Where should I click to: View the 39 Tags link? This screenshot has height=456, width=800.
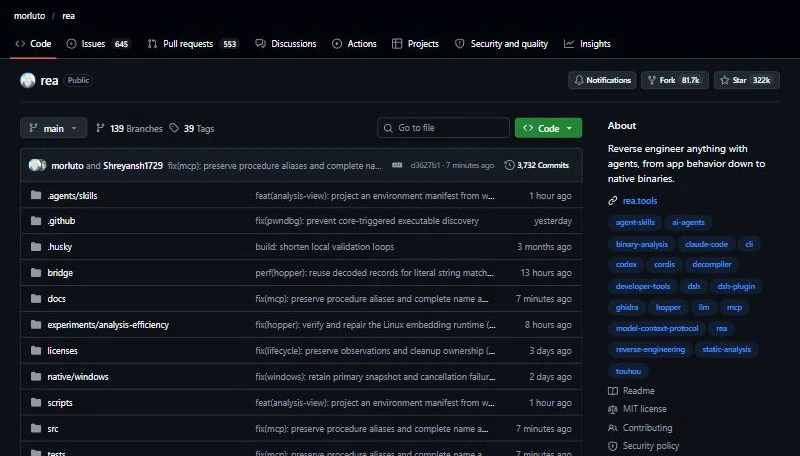pyautogui.click(x=192, y=129)
